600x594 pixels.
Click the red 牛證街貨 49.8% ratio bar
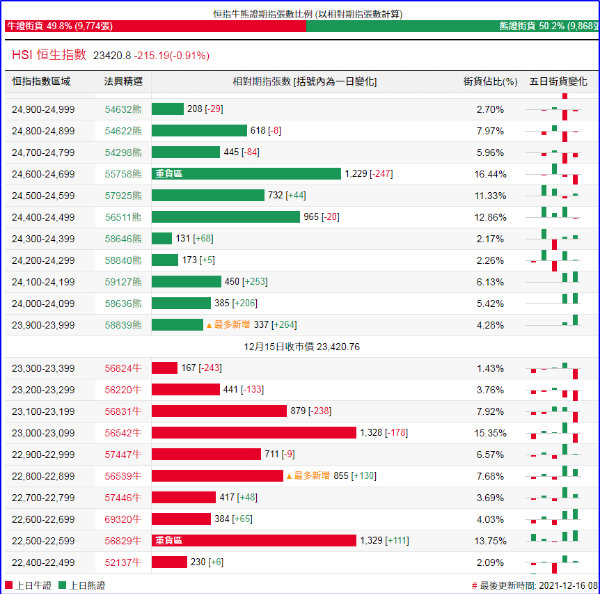pos(152,27)
